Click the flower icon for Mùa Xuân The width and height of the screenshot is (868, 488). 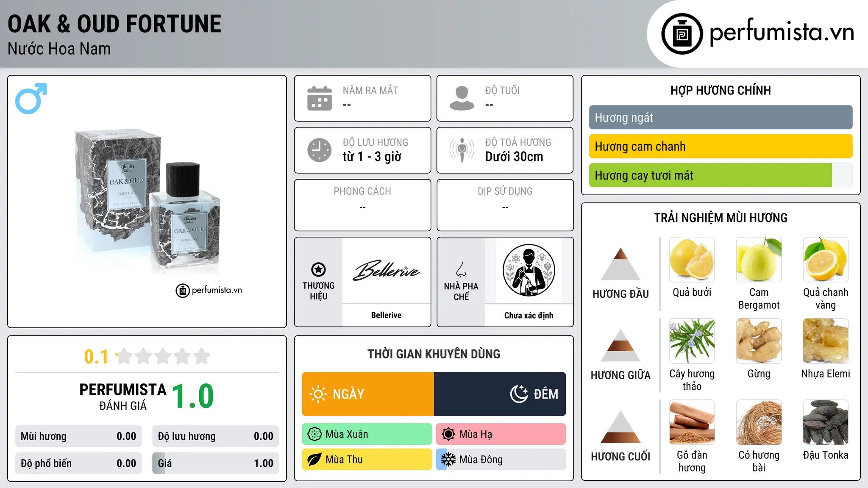click(314, 434)
